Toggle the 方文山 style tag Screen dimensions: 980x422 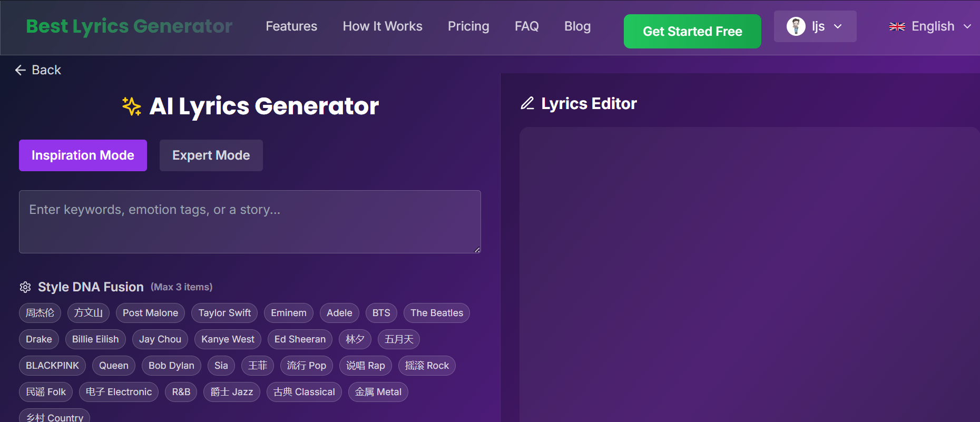pyautogui.click(x=89, y=313)
